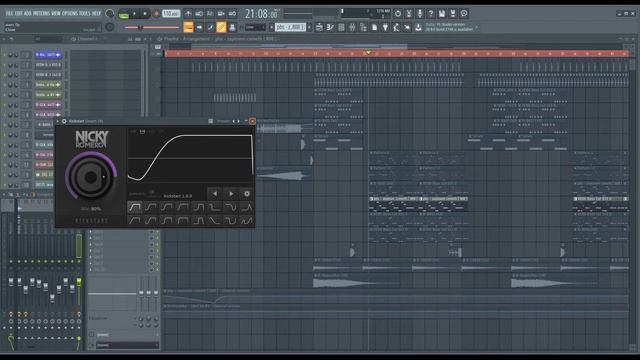The height and width of the screenshot is (360, 640).
Task: Open the lower '(none)' mixer output dropdown
Action: tap(127, 345)
